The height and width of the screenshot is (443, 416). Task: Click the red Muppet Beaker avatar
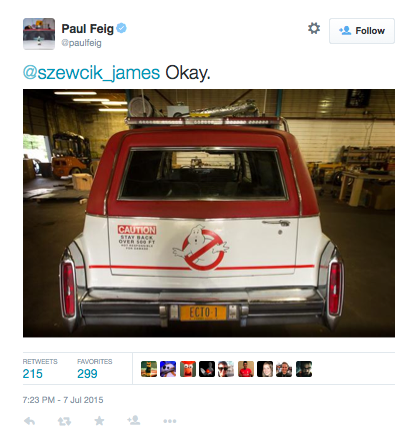coord(188,369)
